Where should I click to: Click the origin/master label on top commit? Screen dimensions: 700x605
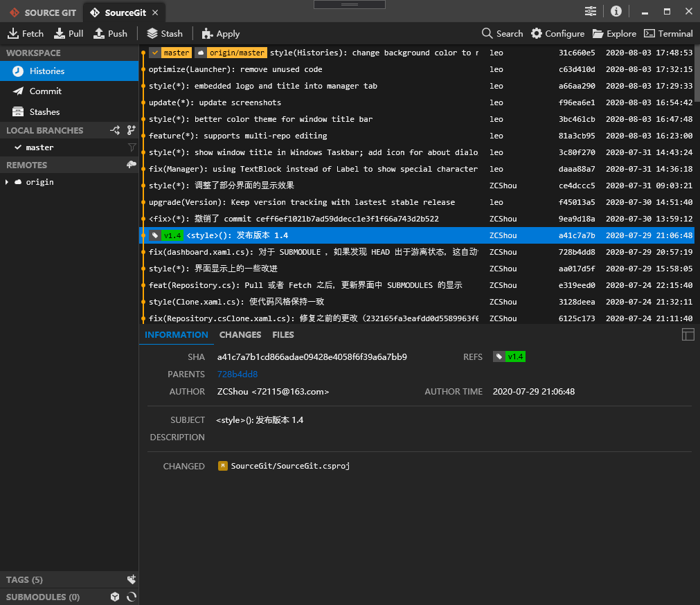pos(231,53)
